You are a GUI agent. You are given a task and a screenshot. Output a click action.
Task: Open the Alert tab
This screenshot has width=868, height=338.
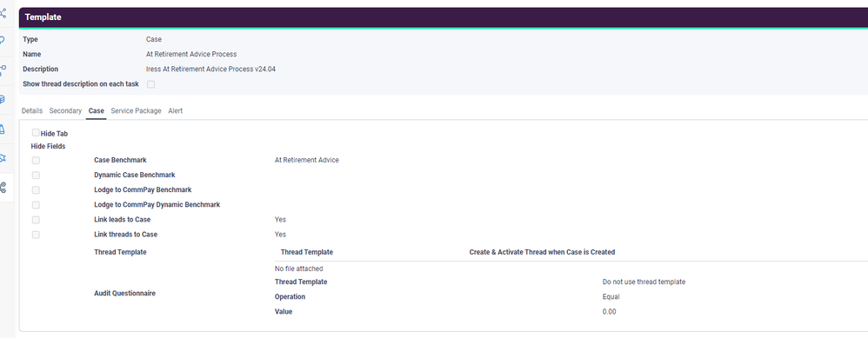tap(176, 110)
